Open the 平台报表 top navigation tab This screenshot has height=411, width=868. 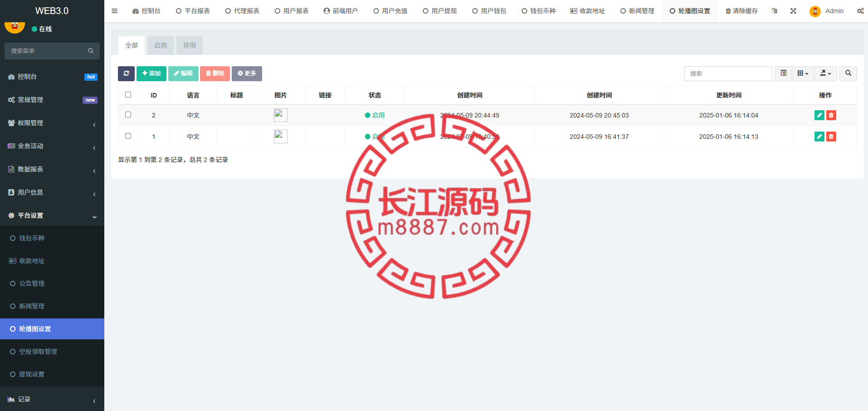point(193,11)
